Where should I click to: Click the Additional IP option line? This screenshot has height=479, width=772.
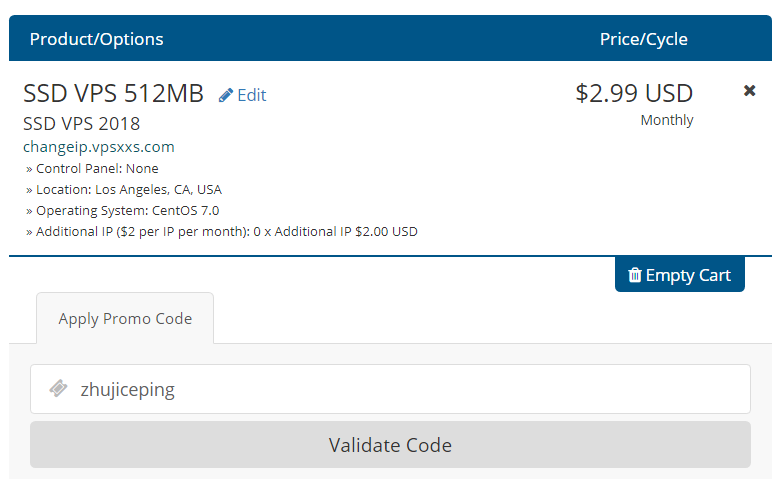pos(222,231)
